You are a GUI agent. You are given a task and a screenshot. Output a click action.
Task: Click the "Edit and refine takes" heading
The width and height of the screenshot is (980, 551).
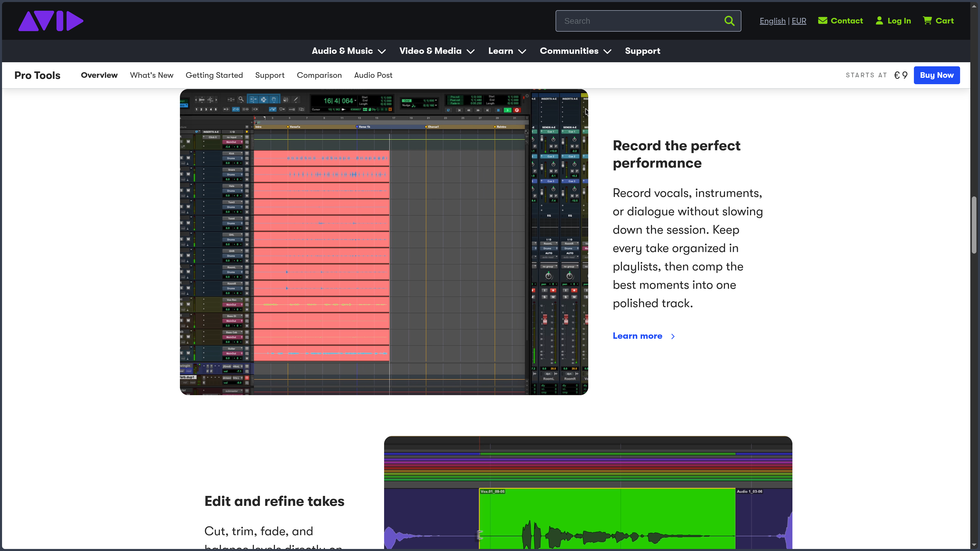tap(274, 501)
